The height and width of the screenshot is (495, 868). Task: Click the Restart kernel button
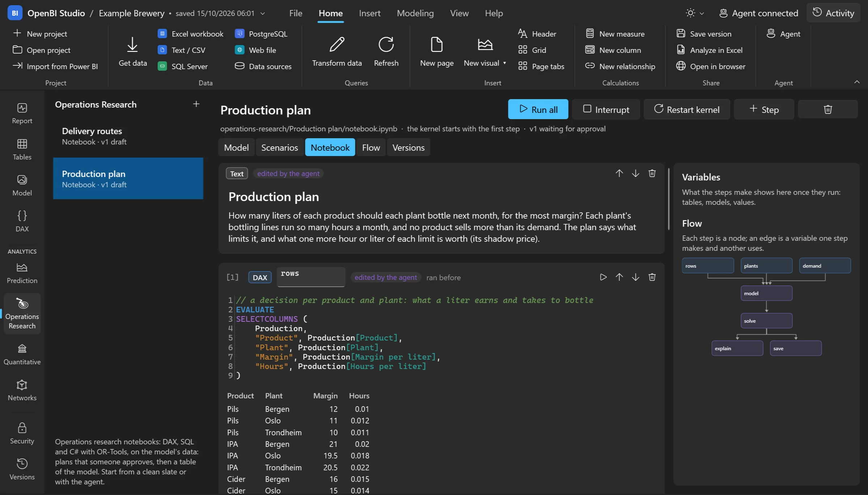686,109
